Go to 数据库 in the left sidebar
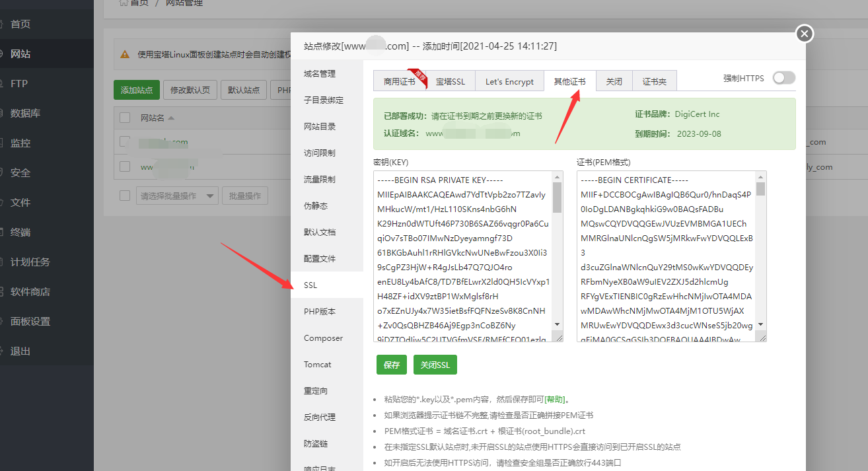Image resolution: width=868 pixels, height=471 pixels. coord(25,113)
